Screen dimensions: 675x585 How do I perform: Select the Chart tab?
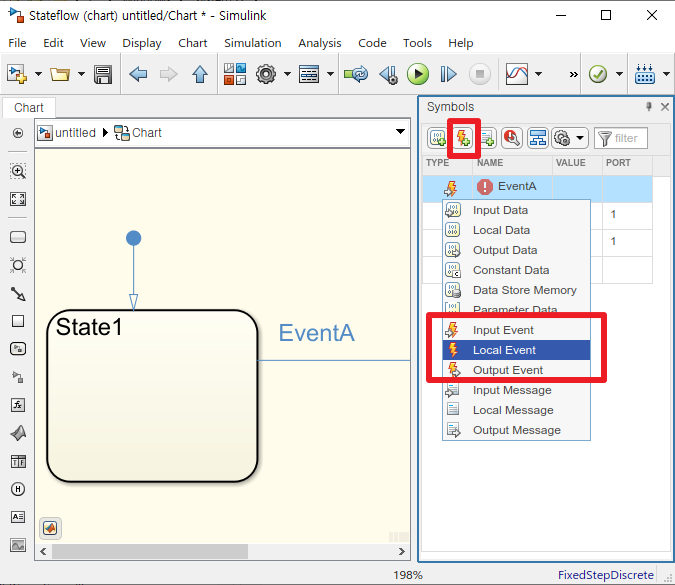pos(29,108)
